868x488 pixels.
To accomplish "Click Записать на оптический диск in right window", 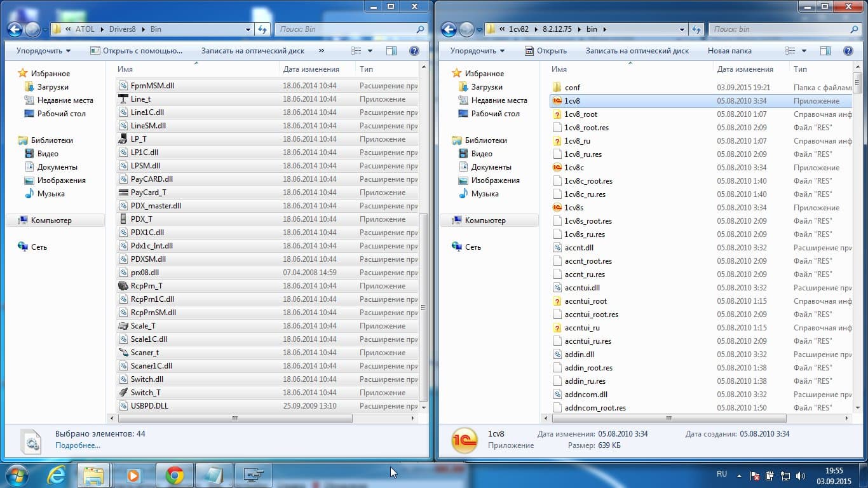I will pos(637,51).
